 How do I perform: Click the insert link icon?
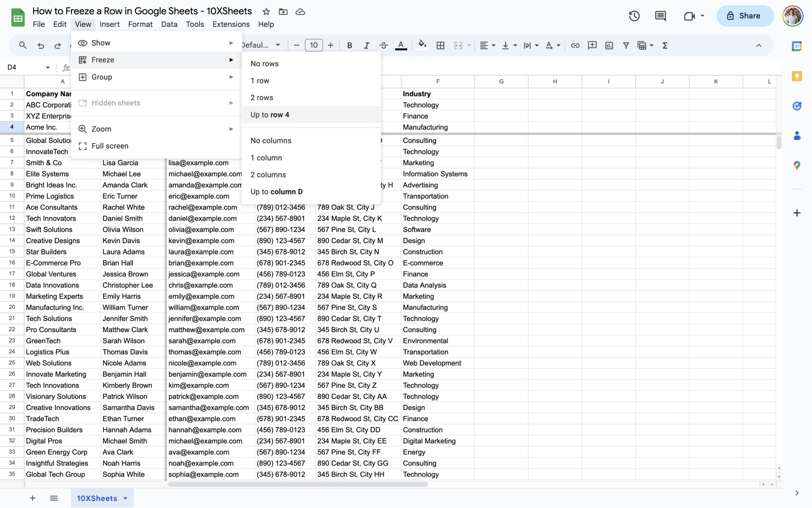click(575, 45)
